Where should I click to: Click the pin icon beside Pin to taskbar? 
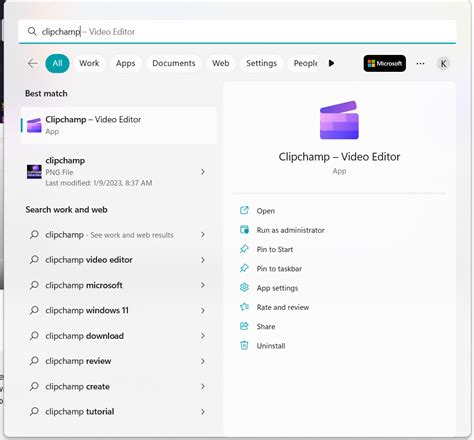click(x=244, y=268)
